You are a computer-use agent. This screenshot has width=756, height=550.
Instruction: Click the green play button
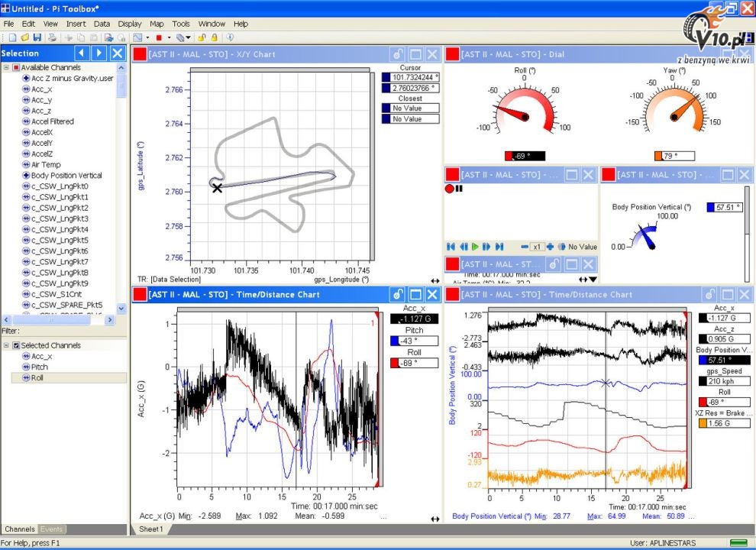click(x=475, y=247)
